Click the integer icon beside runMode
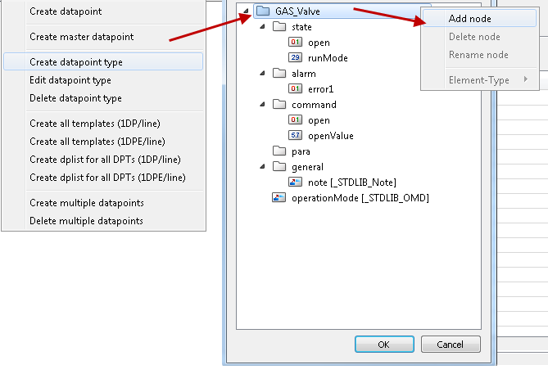The image size is (548, 392). [296, 58]
